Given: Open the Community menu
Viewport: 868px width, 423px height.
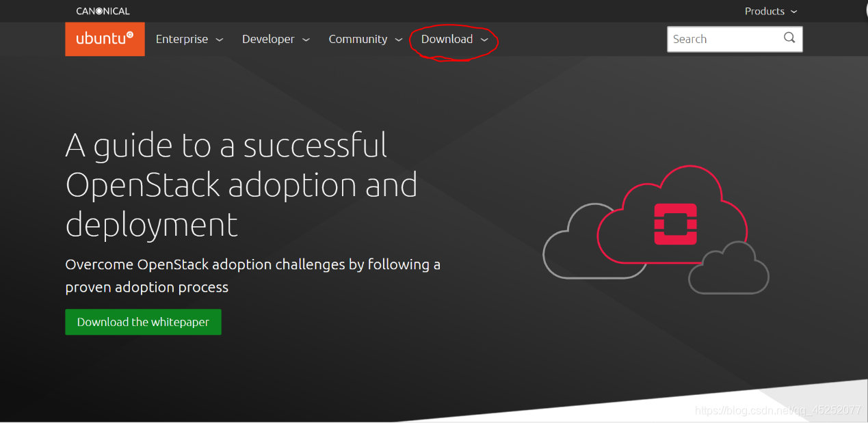Looking at the screenshot, I should [x=365, y=39].
